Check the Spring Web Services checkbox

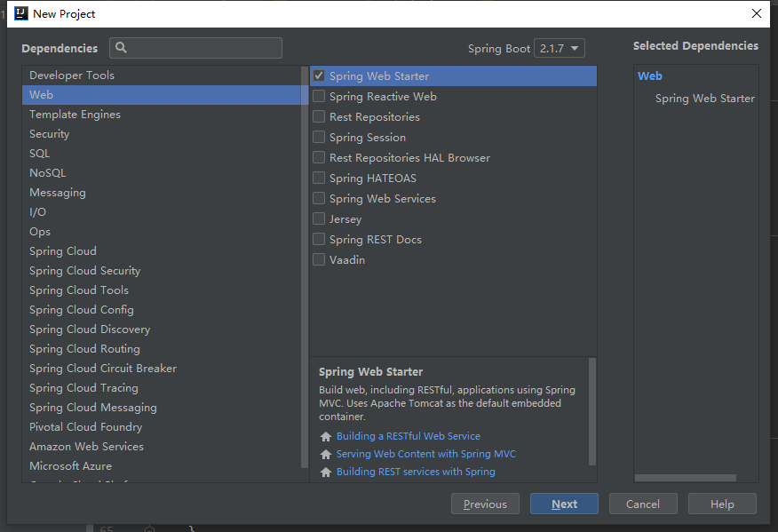319,199
